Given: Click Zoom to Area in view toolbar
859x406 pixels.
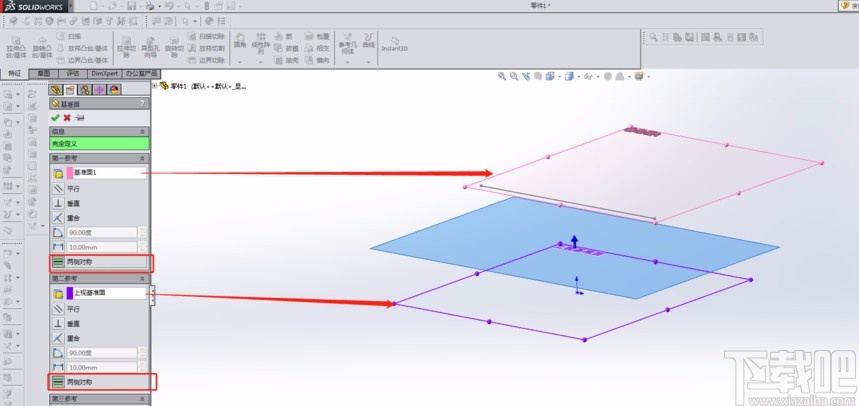Looking at the screenshot, I should (x=514, y=77).
